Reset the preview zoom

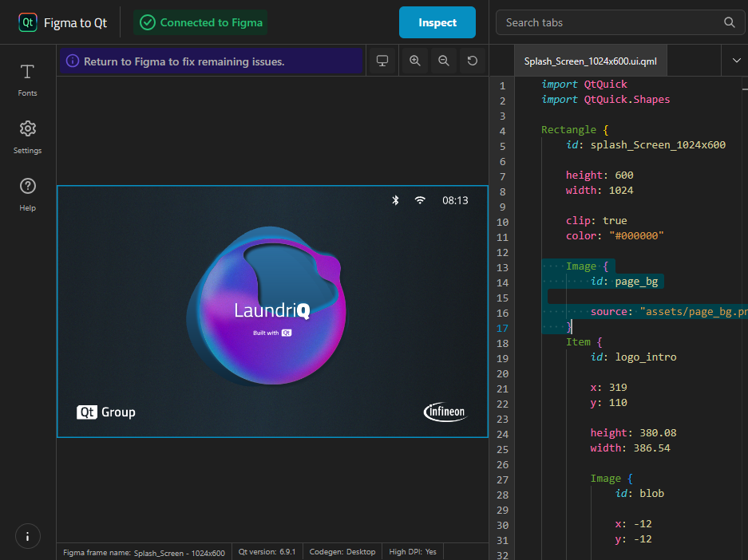(x=473, y=61)
